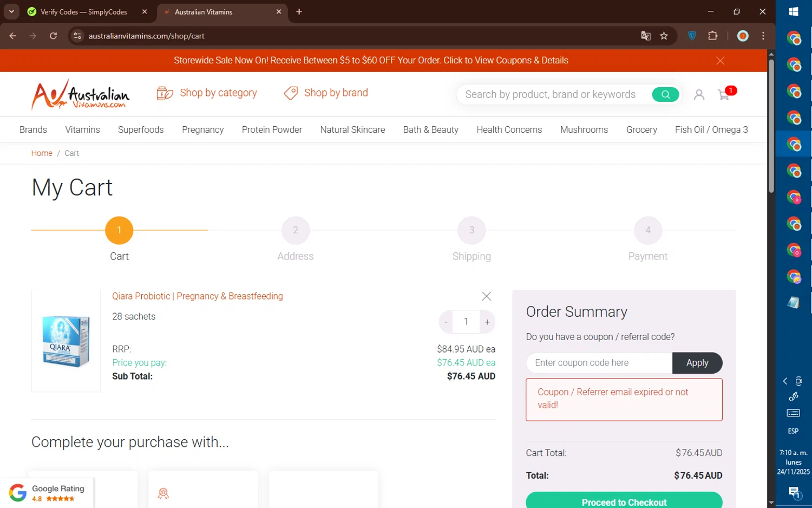The image size is (812, 508).
Task: Dismiss the storewide sale banner
Action: 720,61
